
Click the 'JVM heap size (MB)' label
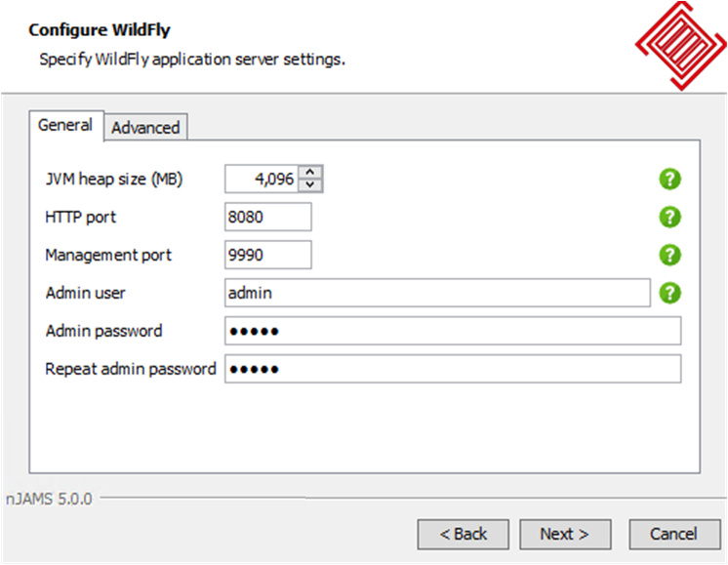click(114, 179)
